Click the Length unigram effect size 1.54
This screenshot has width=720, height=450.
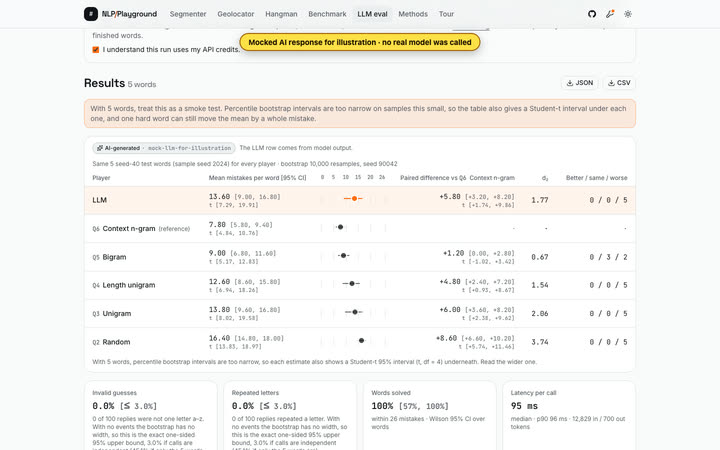click(540, 285)
